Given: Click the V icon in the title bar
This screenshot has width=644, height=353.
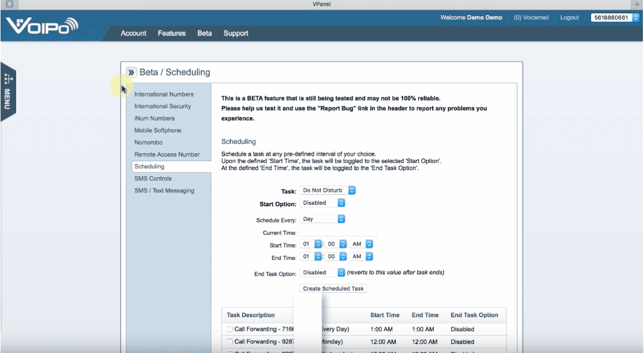Looking at the screenshot, I should [9, 4].
